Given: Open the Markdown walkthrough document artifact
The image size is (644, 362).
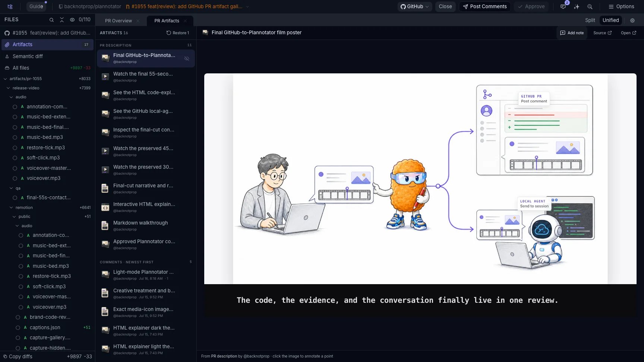Looking at the screenshot, I should 146,226.
